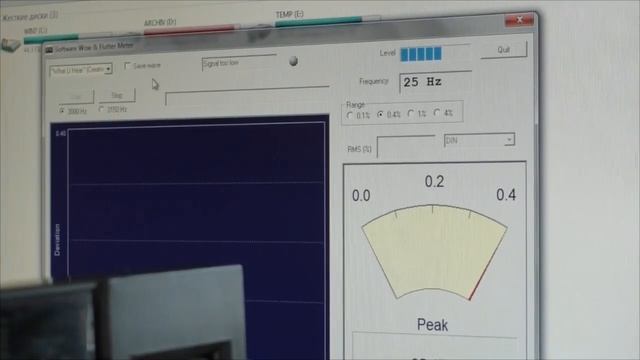
Task: Set Range to 1%
Action: tap(411, 113)
